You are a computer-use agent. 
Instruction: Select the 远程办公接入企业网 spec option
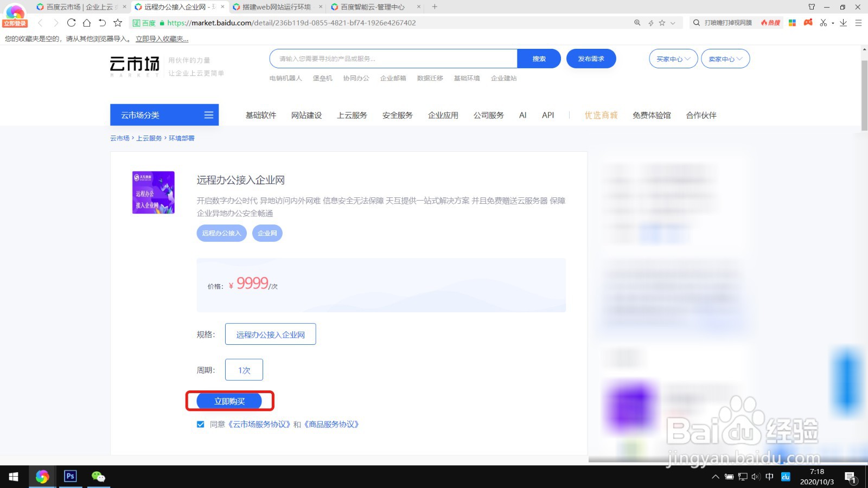pos(271,335)
